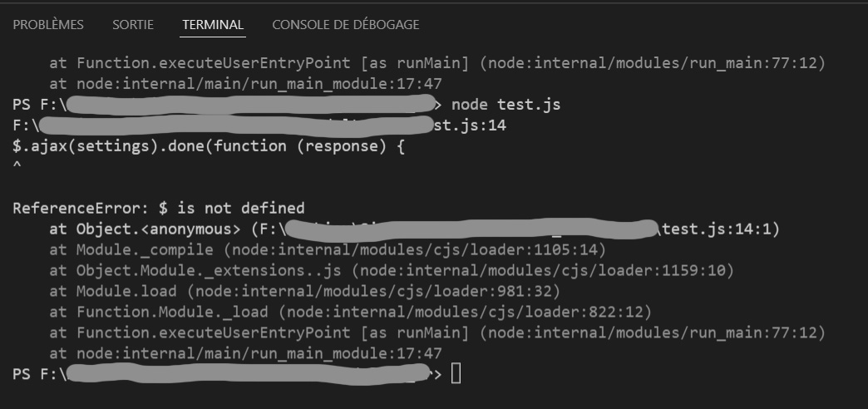The image size is (868, 409).
Task: Click the Function.Module._load frame text
Action: [171, 312]
